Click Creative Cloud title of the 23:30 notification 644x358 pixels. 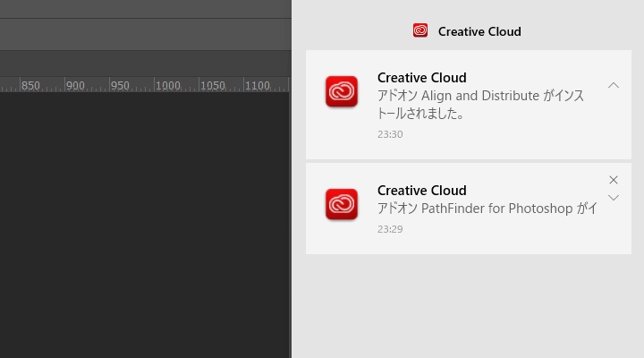(x=422, y=78)
